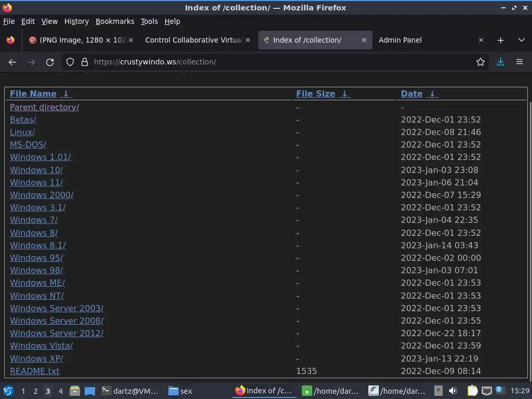Open the Windows XP folder
The width and height of the screenshot is (532, 399).
click(36, 358)
